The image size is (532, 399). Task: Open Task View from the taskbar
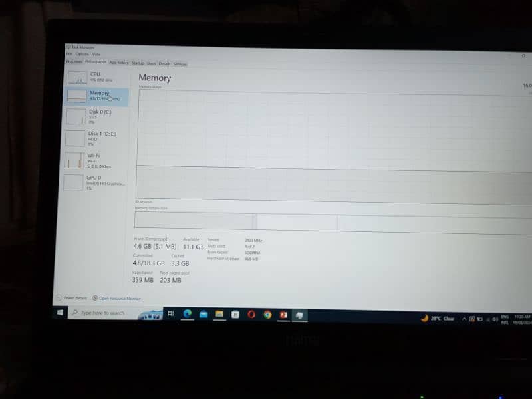pyautogui.click(x=171, y=313)
